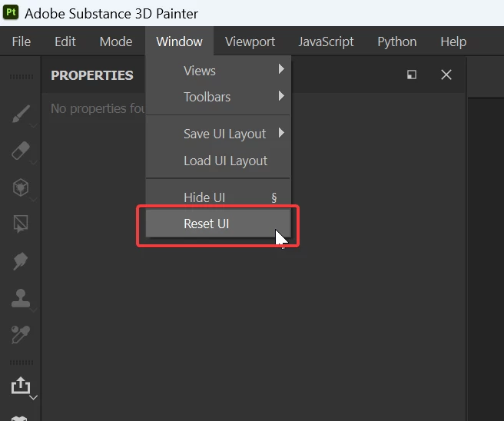504x421 pixels.
Task: Open clone stamp variant chevron
Action: (x=34, y=310)
